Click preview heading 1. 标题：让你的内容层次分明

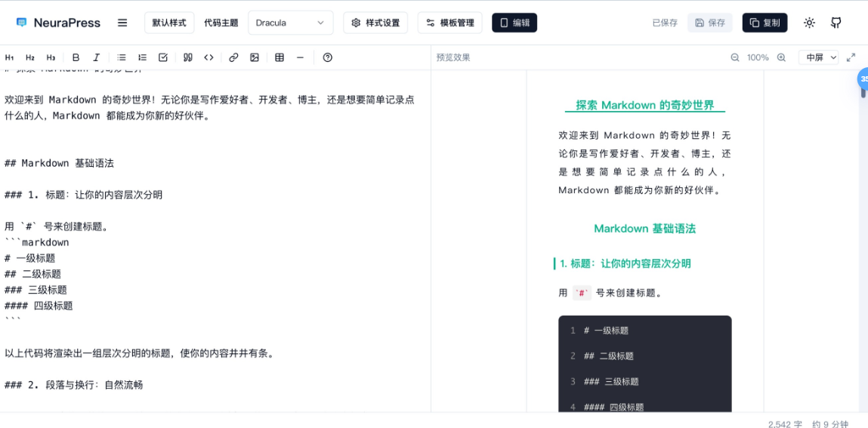(x=626, y=263)
